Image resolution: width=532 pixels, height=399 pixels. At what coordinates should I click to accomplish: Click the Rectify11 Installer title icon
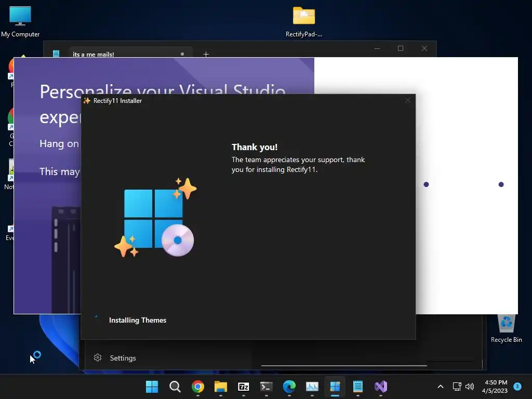[87, 101]
